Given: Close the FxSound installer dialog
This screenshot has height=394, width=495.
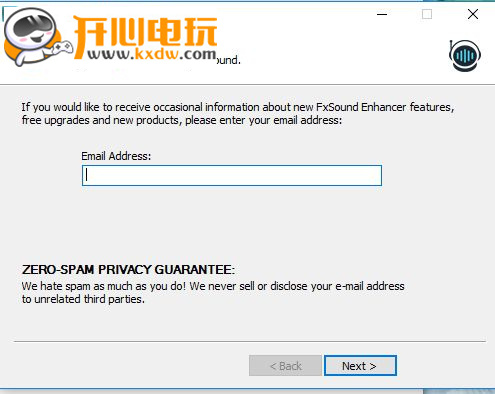Looking at the screenshot, I should point(473,14).
